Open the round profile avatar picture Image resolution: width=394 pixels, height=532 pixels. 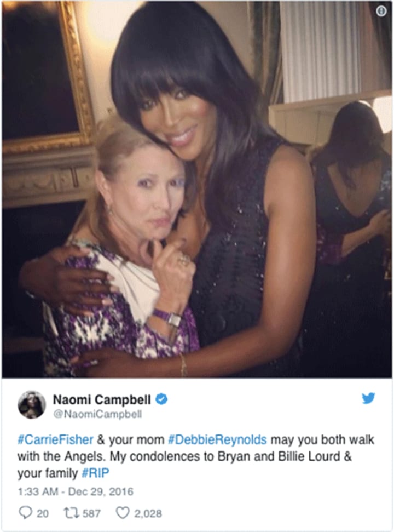(x=32, y=405)
